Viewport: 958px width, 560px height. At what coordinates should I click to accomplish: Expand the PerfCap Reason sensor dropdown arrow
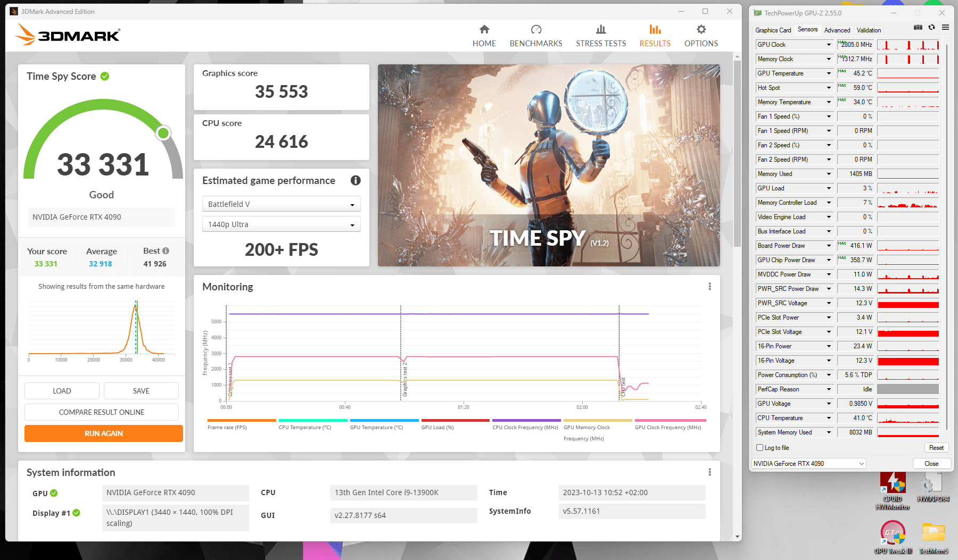(x=829, y=389)
